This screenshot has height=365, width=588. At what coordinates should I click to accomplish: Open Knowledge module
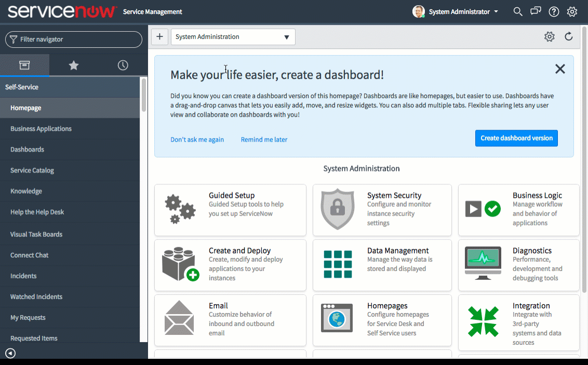tap(70, 191)
